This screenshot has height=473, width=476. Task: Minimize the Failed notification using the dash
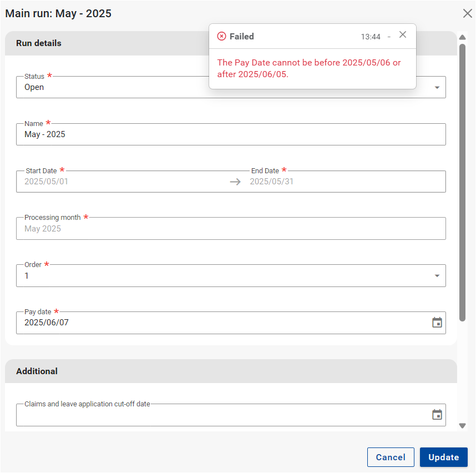click(389, 37)
